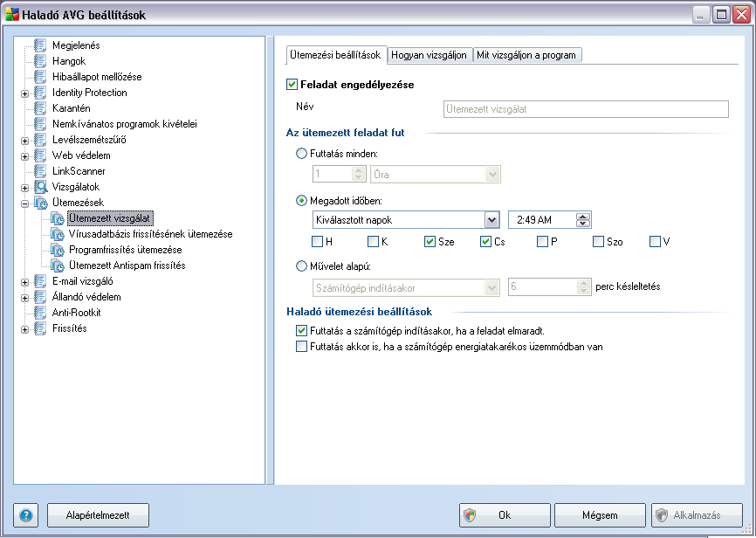Screen dimensions: 756x538
Task: Switch to Mit vizsgáljon a program tab
Action: click(x=526, y=55)
